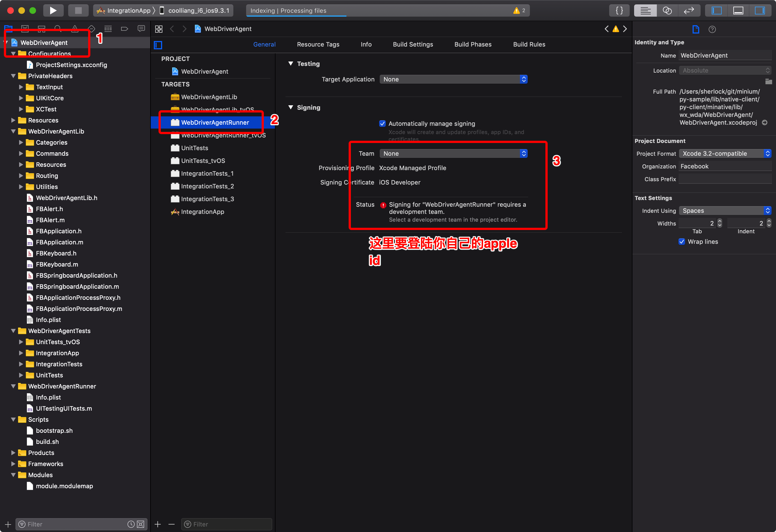
Task: Open the Target Application dropdown
Action: tap(453, 80)
